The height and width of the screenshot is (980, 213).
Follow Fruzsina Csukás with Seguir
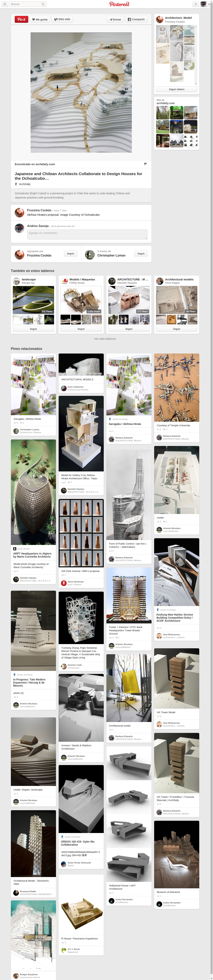(71, 253)
